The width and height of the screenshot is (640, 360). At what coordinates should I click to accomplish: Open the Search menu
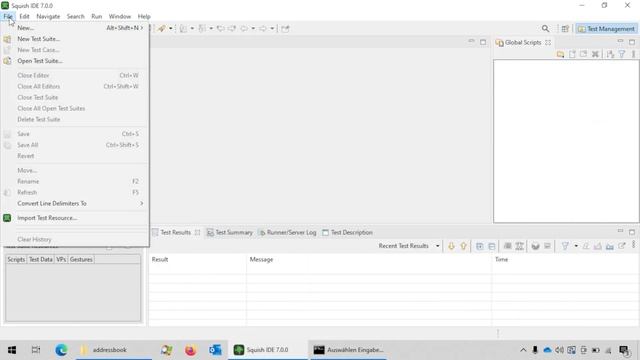[x=76, y=17]
